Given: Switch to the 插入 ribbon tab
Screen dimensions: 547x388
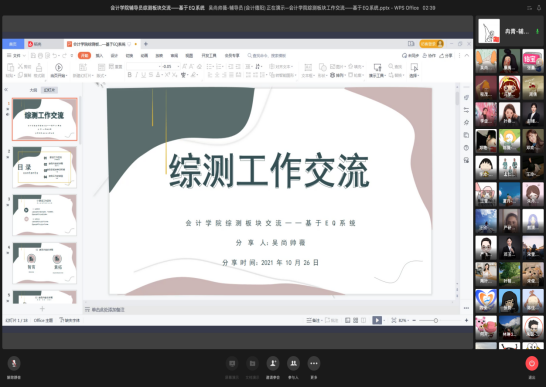Looking at the screenshot, I should [x=99, y=55].
